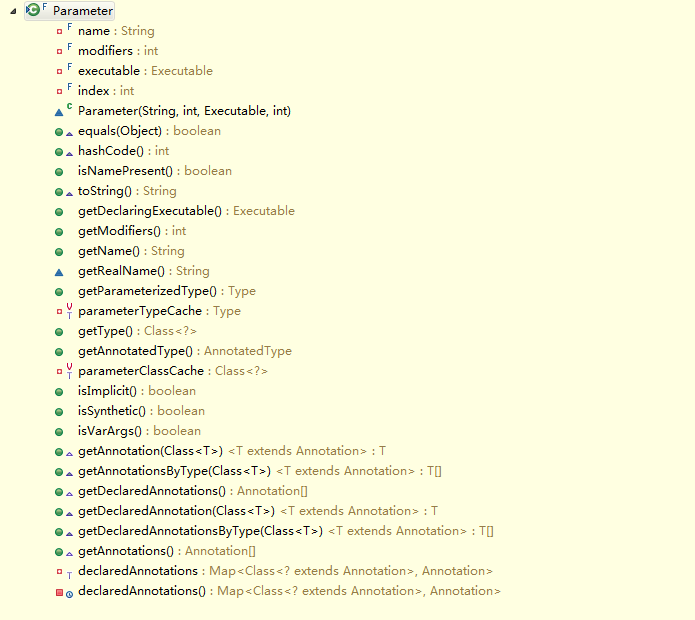Select getParameterizedType() : Type method
The height and width of the screenshot is (620, 695).
click(x=167, y=291)
